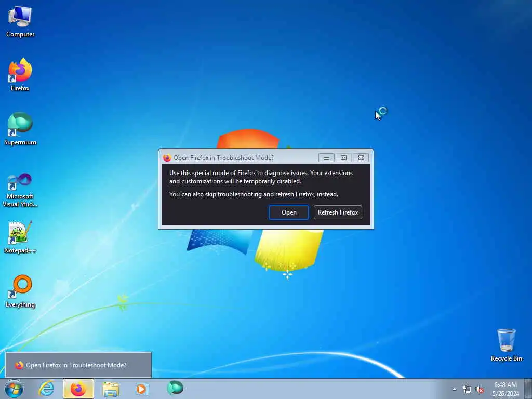Launch Internet Explorer from the taskbar
This screenshot has width=532, height=399.
tap(46, 389)
